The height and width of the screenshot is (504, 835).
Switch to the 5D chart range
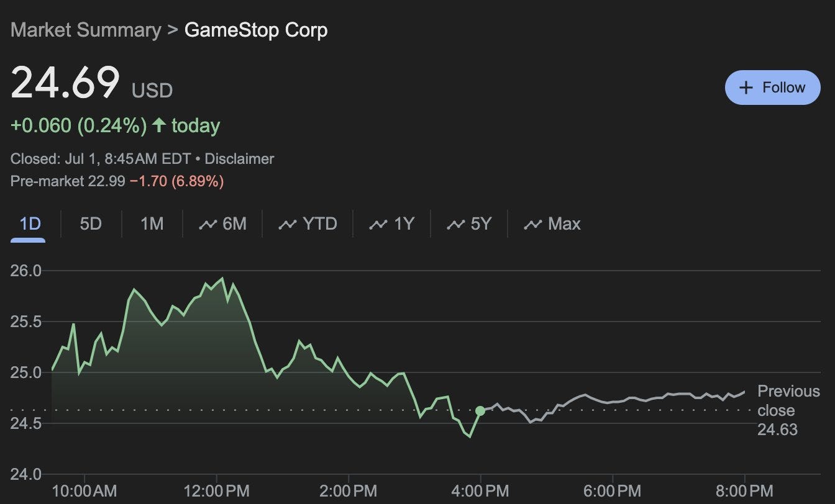click(x=91, y=224)
